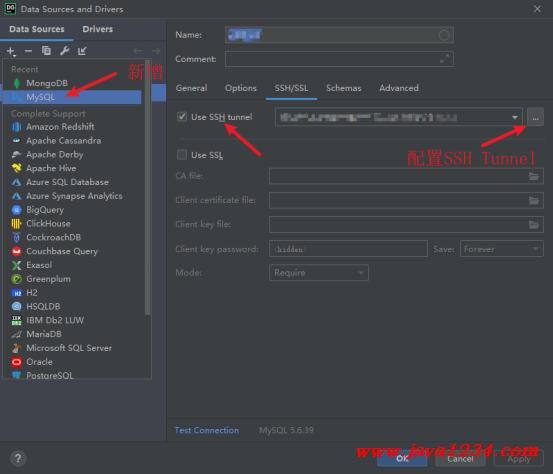Open the Mode Require dropdown
The image size is (553, 474).
coord(319,273)
